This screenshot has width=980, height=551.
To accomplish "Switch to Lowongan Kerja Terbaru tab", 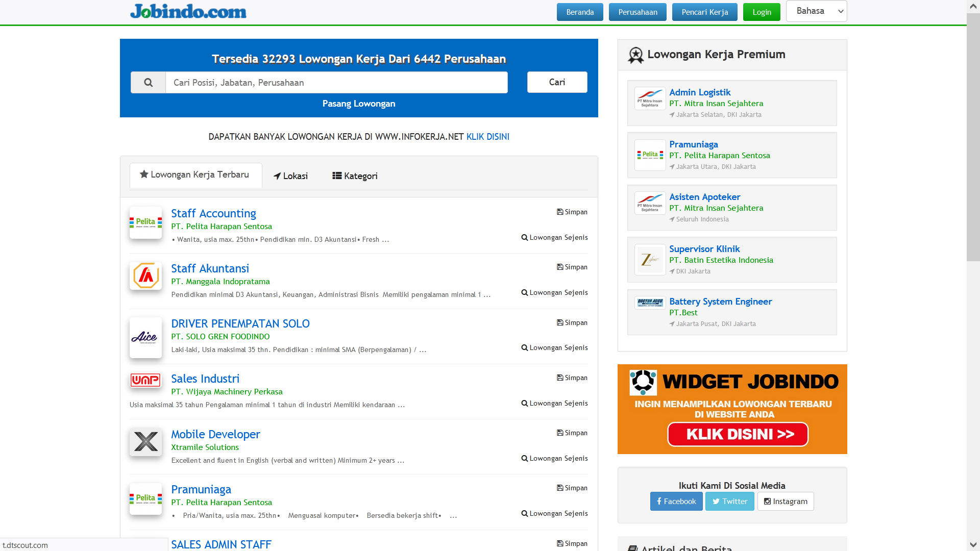I will [x=195, y=175].
